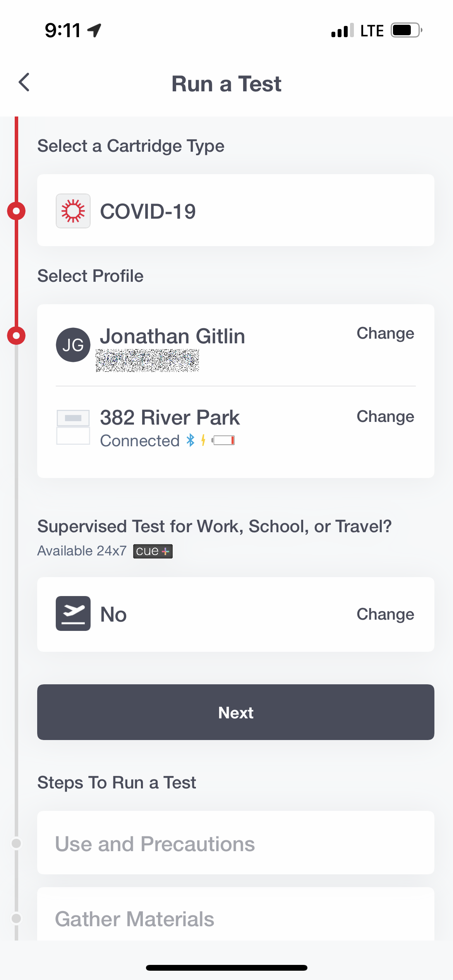
Task: Change the Jonathan Gitlin profile
Action: 385,333
